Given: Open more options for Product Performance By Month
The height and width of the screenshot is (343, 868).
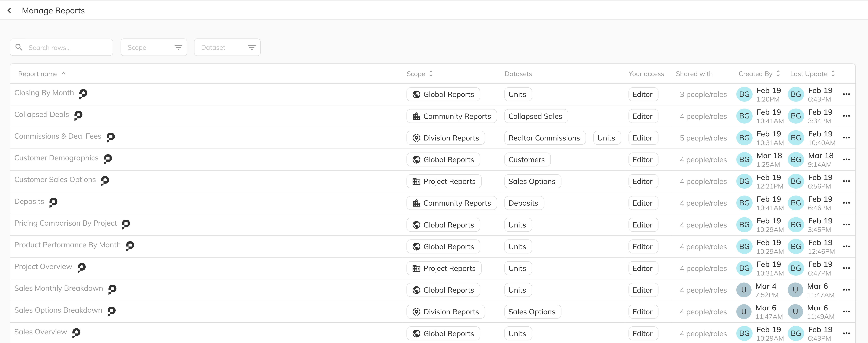Looking at the screenshot, I should (x=846, y=247).
